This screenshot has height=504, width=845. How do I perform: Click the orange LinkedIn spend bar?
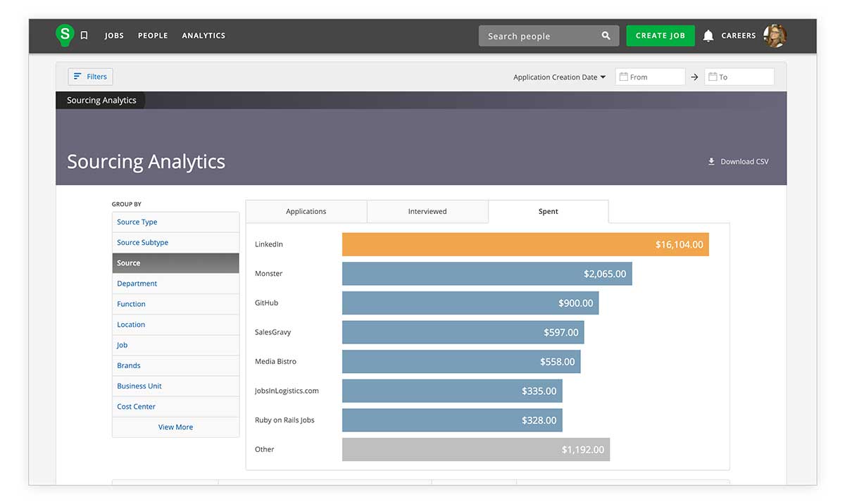[x=525, y=244]
